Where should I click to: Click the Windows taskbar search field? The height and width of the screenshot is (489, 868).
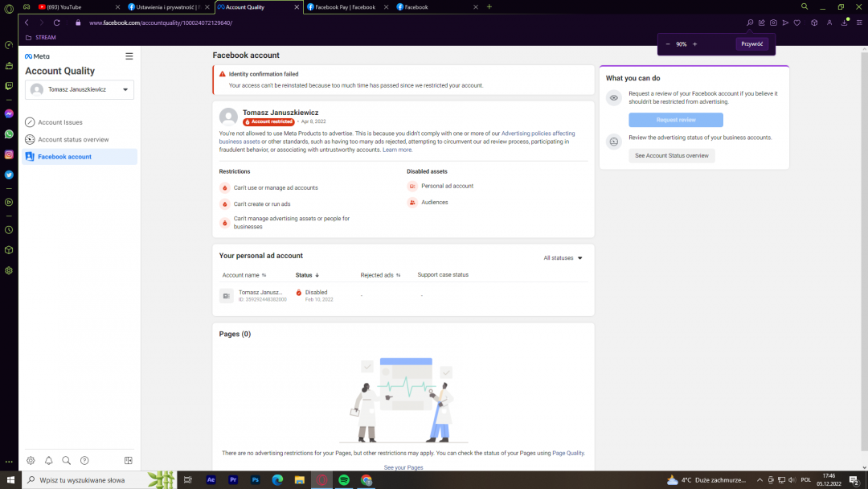coord(88,480)
